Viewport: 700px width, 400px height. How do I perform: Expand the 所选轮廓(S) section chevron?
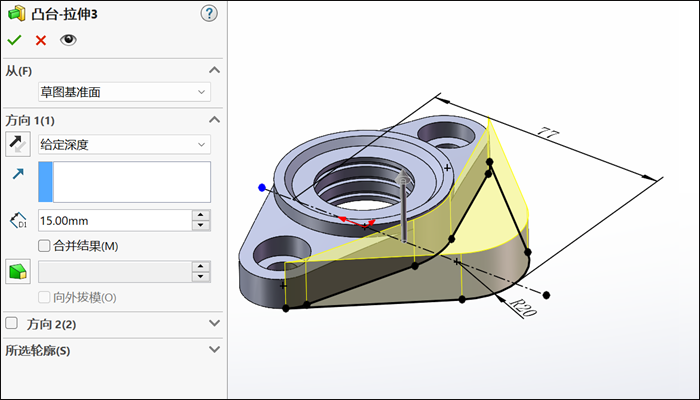click(215, 350)
